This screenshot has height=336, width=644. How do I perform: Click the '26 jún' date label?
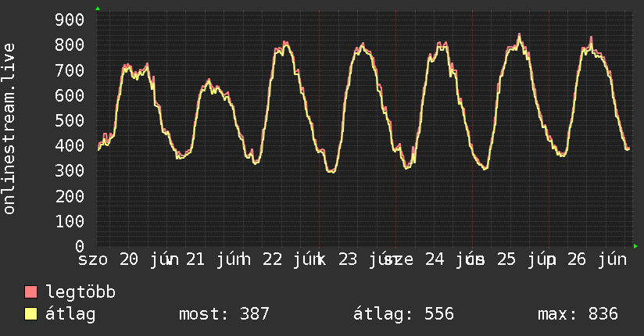coord(597,259)
